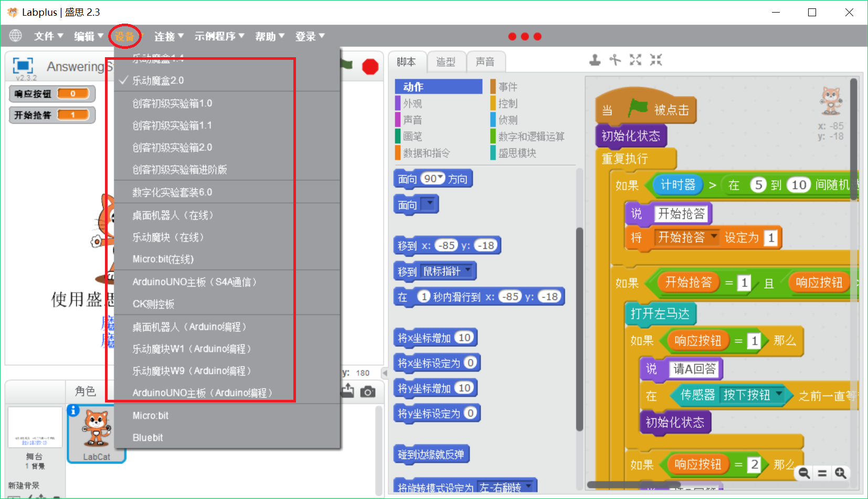Click the upload sprite from file icon
Viewport: 868px width, 499px height.
click(347, 391)
